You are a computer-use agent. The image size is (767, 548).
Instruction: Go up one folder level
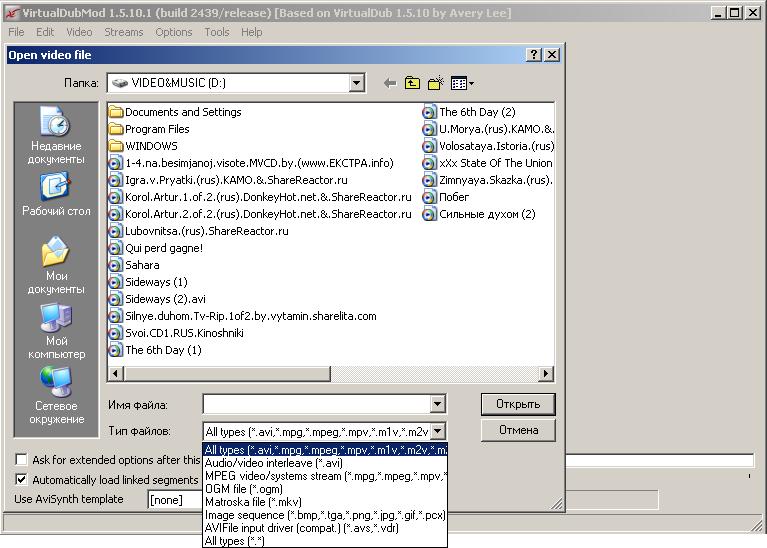pos(412,83)
